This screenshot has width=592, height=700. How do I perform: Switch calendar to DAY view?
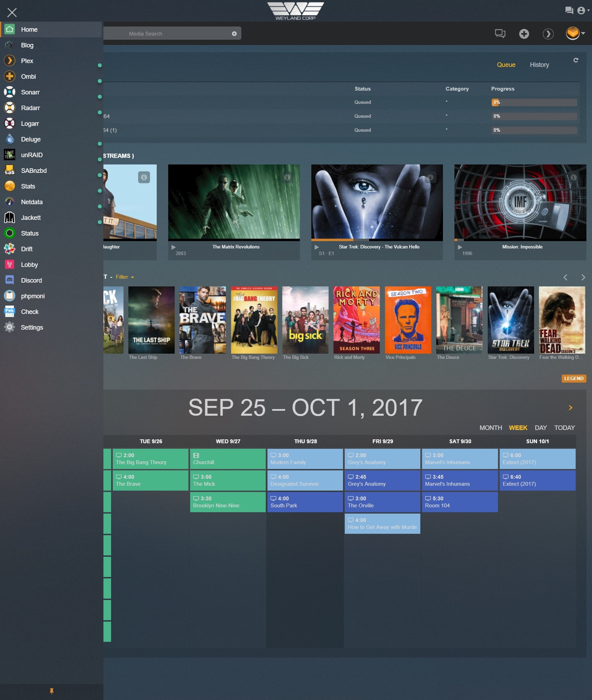tap(541, 428)
